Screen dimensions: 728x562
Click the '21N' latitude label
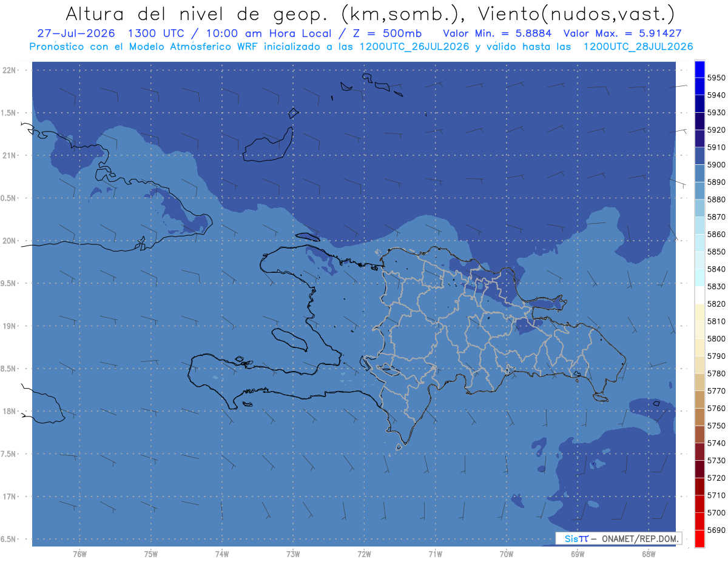point(10,155)
